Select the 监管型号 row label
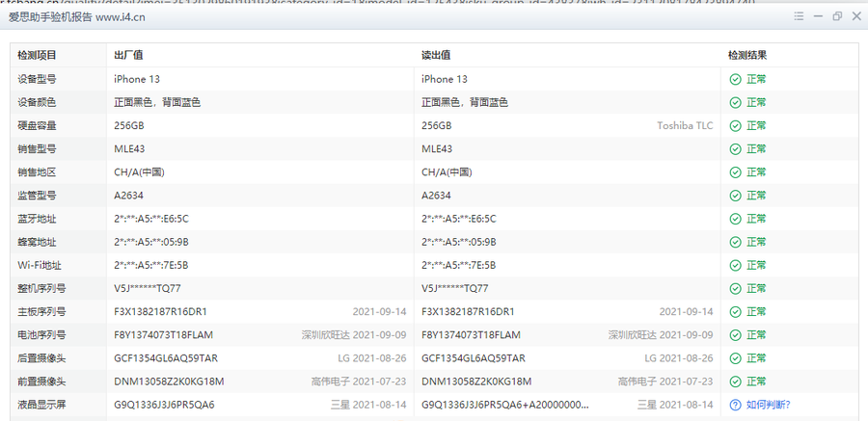 (37, 196)
